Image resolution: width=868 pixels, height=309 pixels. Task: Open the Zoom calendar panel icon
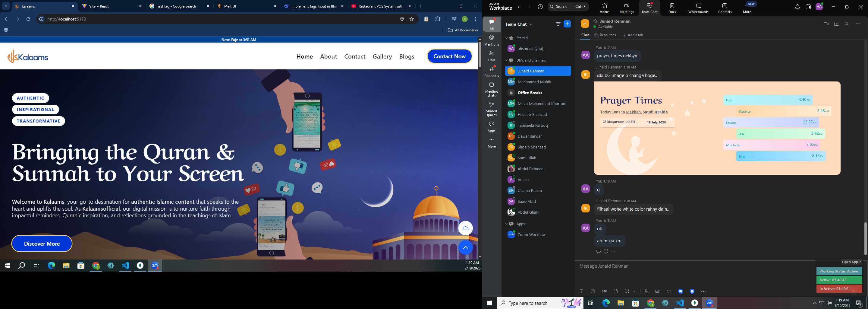pos(808,7)
